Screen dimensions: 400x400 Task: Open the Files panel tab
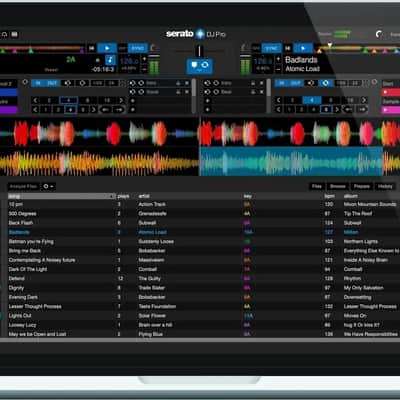(317, 186)
